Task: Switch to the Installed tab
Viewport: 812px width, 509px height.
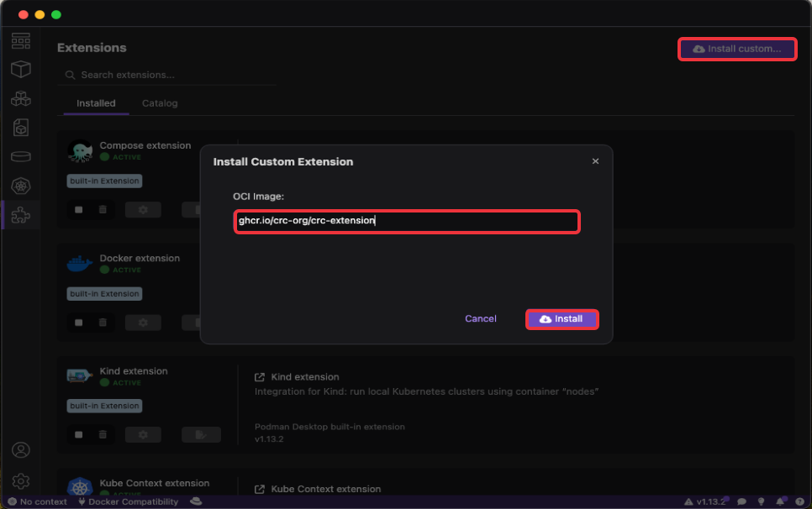Action: point(96,103)
